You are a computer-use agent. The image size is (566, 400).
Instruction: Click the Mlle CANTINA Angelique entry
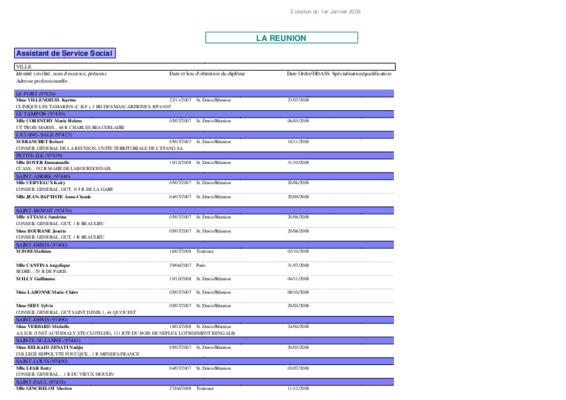[x=43, y=265]
